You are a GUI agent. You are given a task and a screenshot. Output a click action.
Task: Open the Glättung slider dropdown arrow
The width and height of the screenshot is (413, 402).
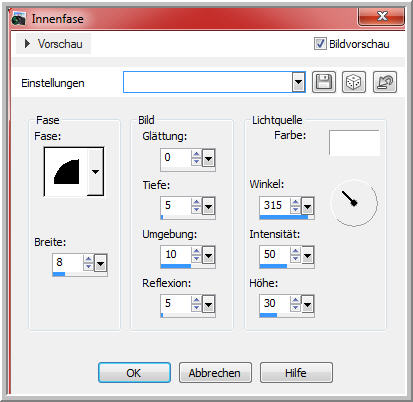208,158
